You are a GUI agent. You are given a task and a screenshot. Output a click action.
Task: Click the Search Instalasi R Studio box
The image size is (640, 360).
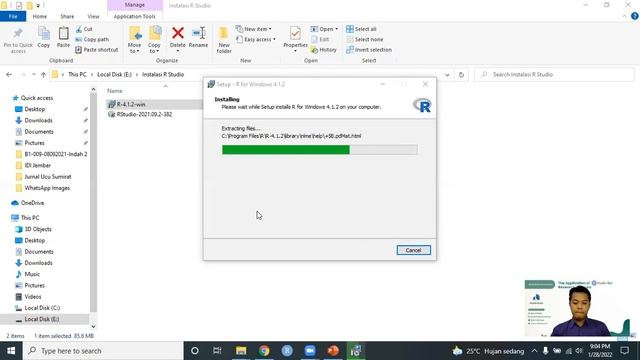554,75
